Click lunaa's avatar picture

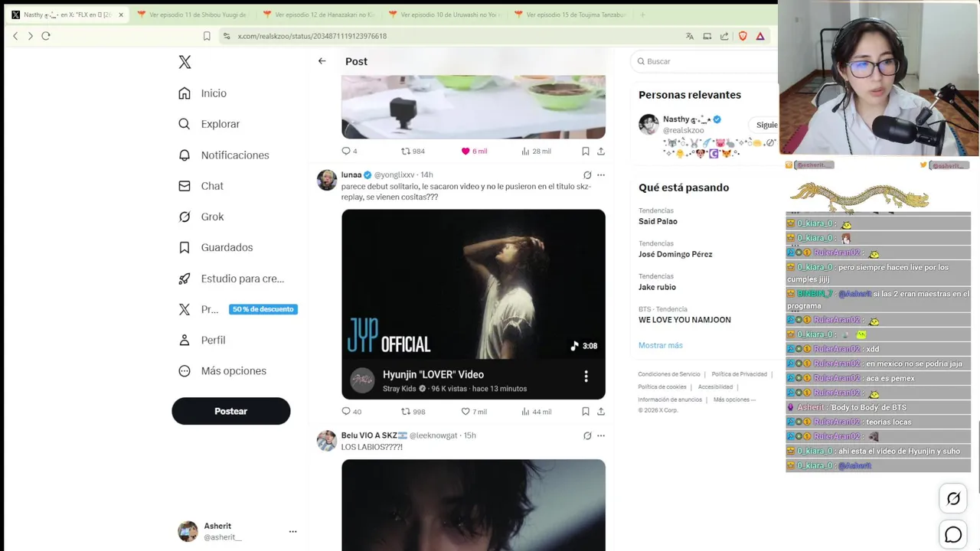(327, 180)
